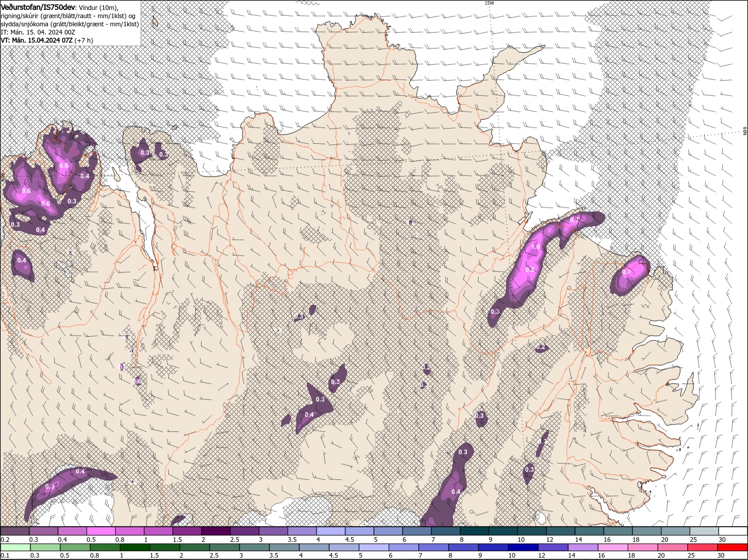Pick upper scale lavender swatch between 4 and 4.5
Viewport: 748px width, 560px height.
(331, 531)
